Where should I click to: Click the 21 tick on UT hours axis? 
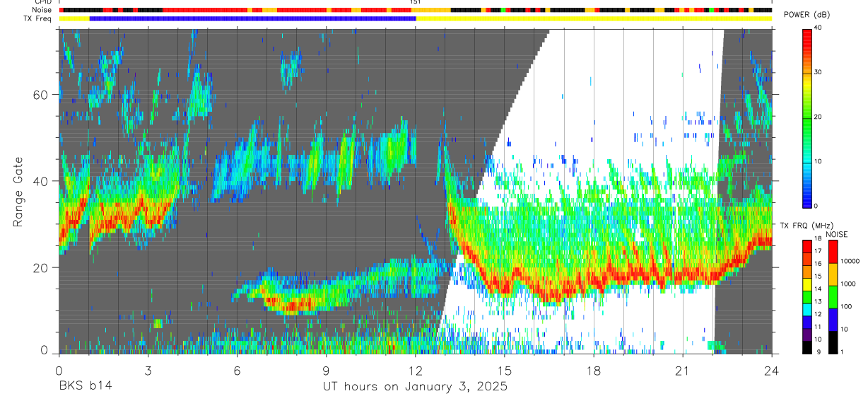pyautogui.click(x=683, y=370)
